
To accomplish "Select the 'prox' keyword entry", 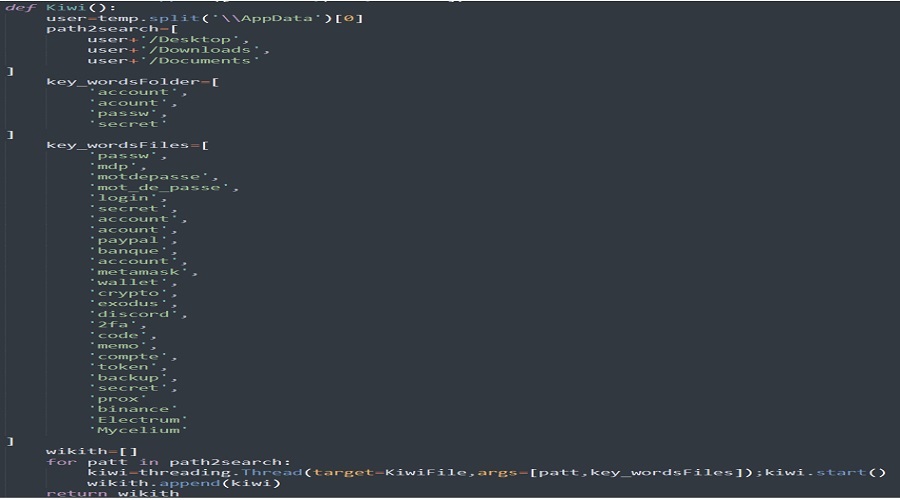I will pos(118,399).
